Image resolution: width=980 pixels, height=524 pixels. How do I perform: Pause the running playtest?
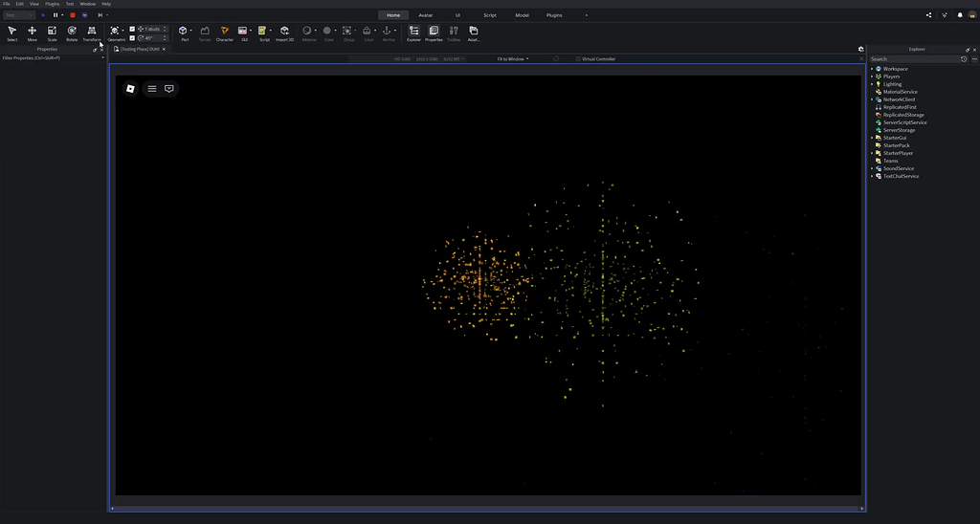(x=56, y=15)
